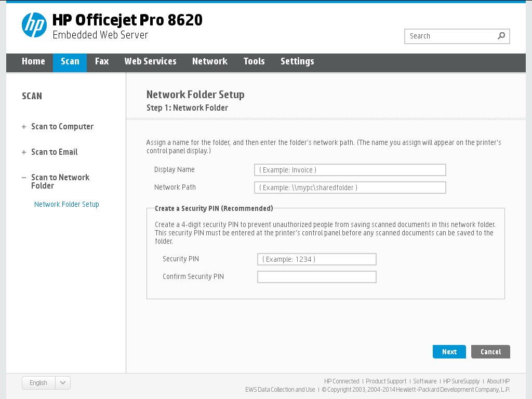The height and width of the screenshot is (399, 532).
Task: Open Network Folder Setup sidebar link
Action: pyautogui.click(x=66, y=204)
